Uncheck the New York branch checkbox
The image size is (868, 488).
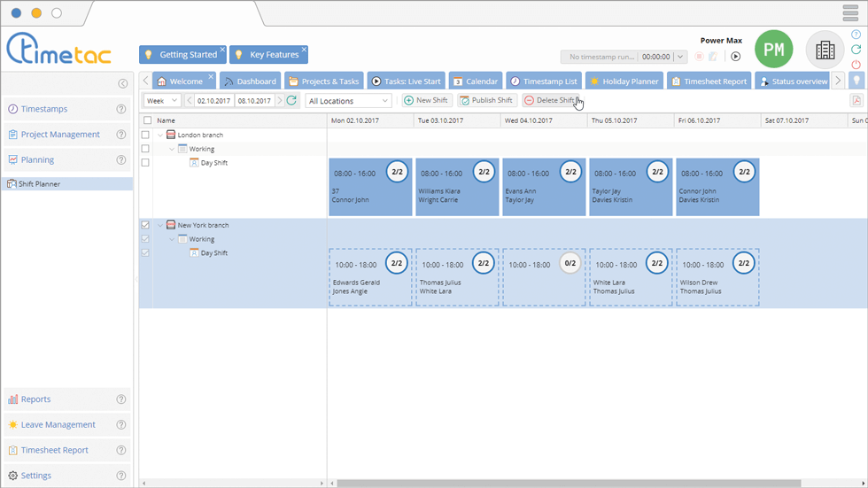146,226
